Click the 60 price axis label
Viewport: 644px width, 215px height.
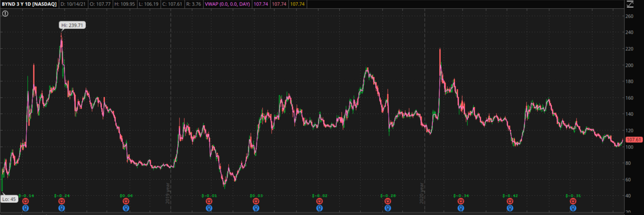coord(628,180)
